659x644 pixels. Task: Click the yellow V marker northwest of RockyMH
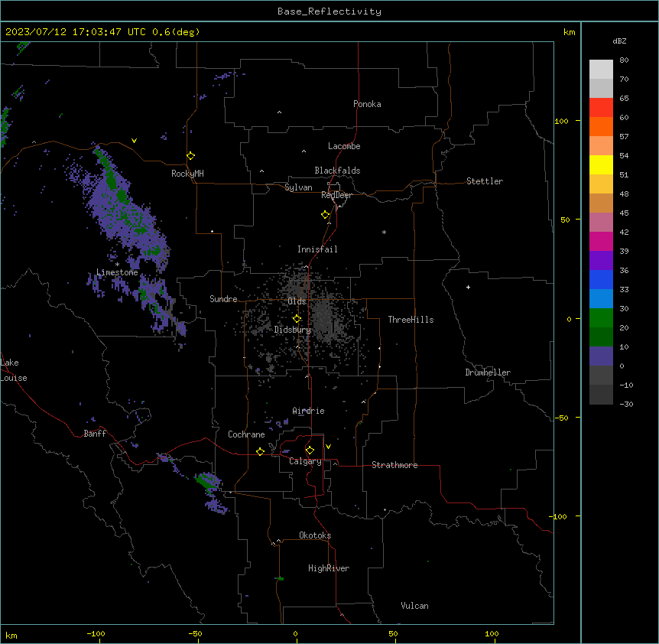pos(134,141)
